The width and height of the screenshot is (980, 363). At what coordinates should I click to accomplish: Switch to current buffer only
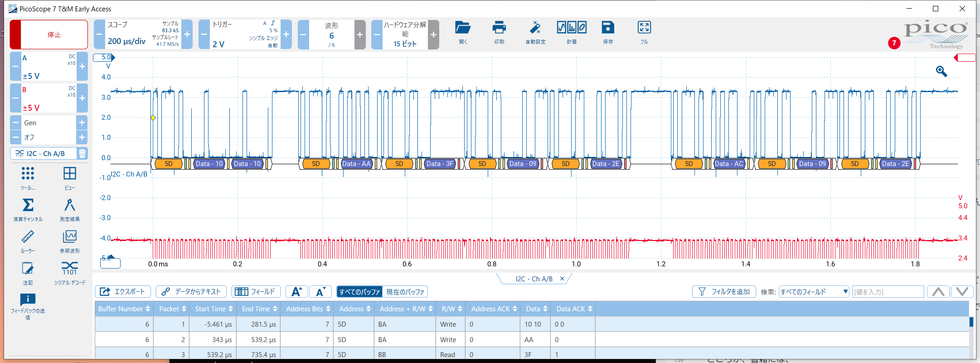[x=405, y=292]
